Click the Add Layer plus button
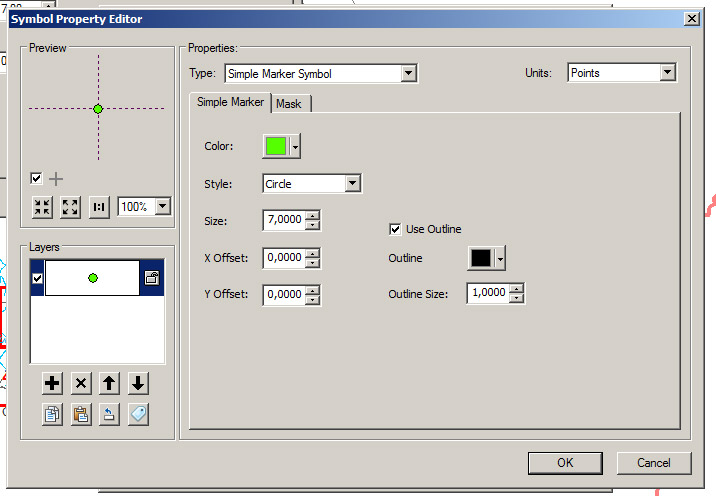Viewport: 716px width, 496px height. coord(53,383)
